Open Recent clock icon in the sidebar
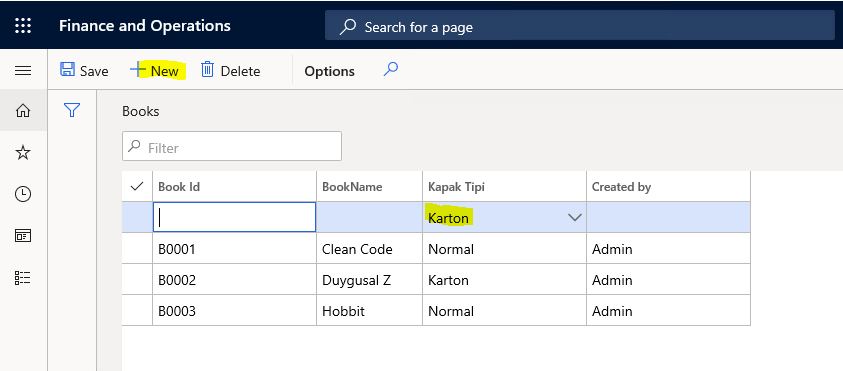This screenshot has width=843, height=371. [23, 194]
